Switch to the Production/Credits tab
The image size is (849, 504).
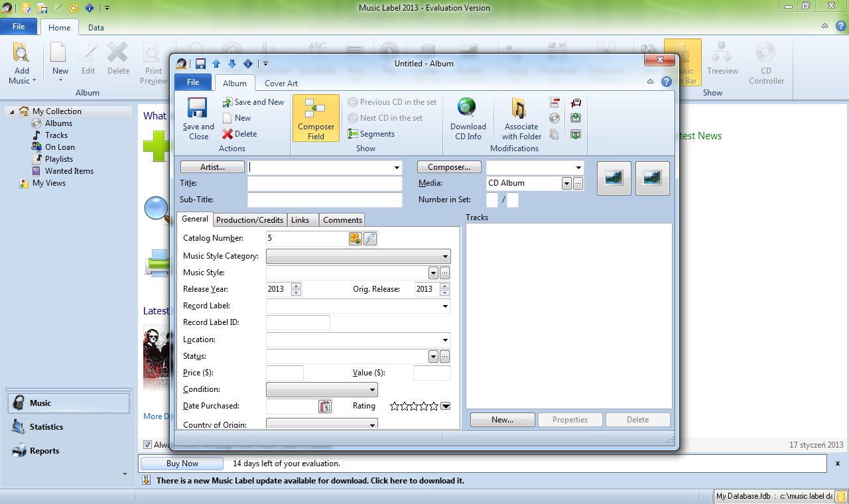tap(249, 220)
